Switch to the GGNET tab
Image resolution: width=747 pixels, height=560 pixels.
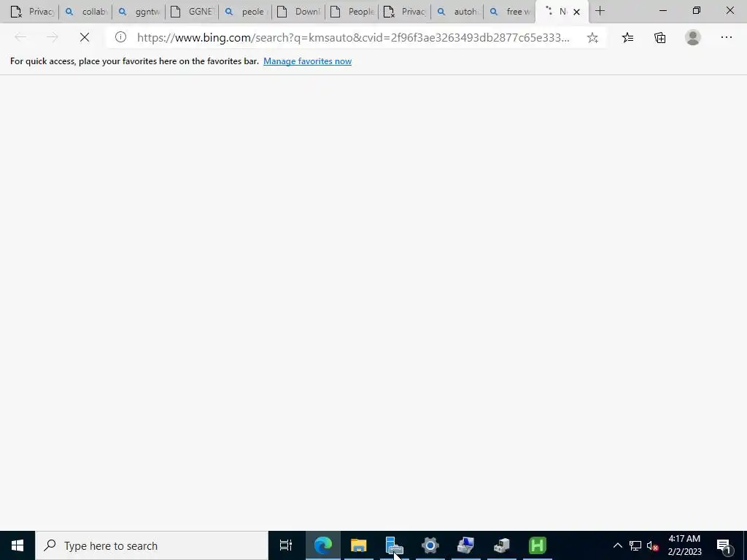tap(192, 12)
